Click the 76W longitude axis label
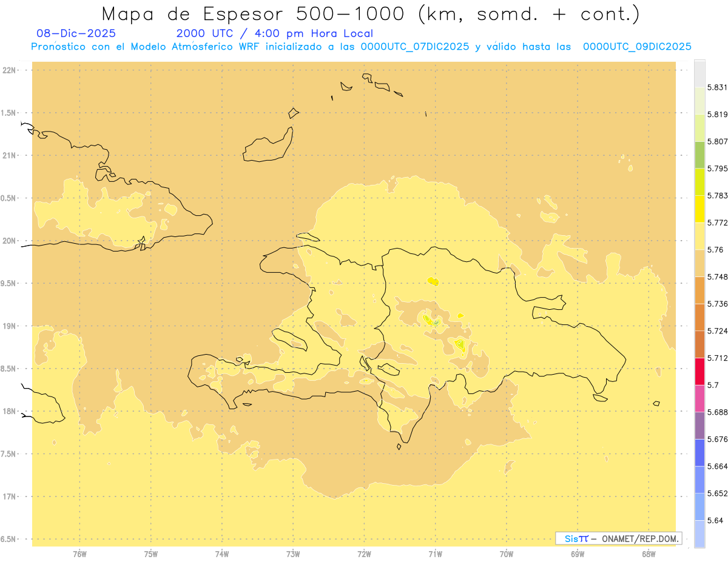728x562 pixels. [x=79, y=554]
